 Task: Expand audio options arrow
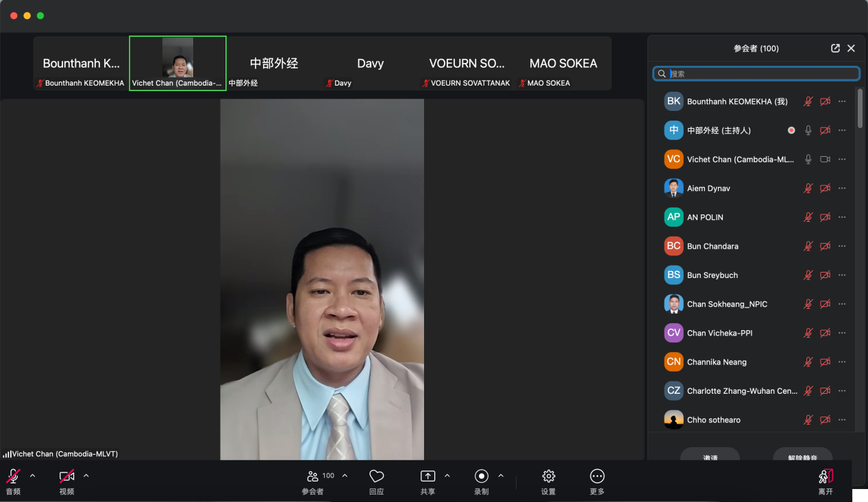(32, 475)
